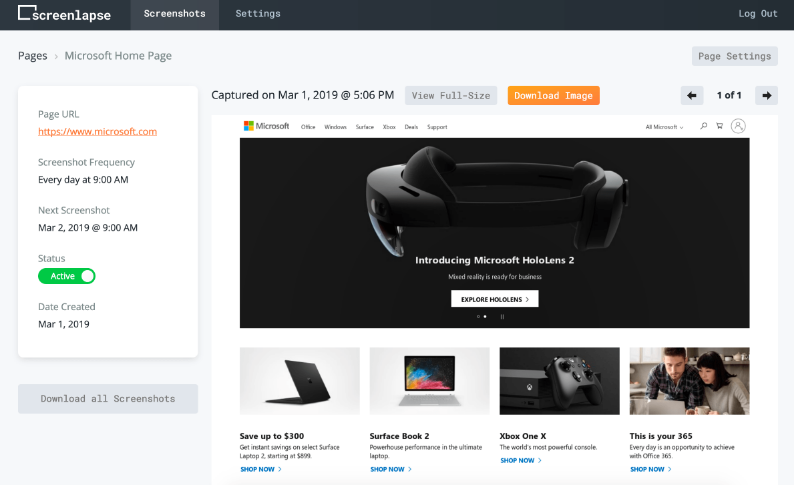Expand All Microsoft dropdown

click(x=664, y=127)
